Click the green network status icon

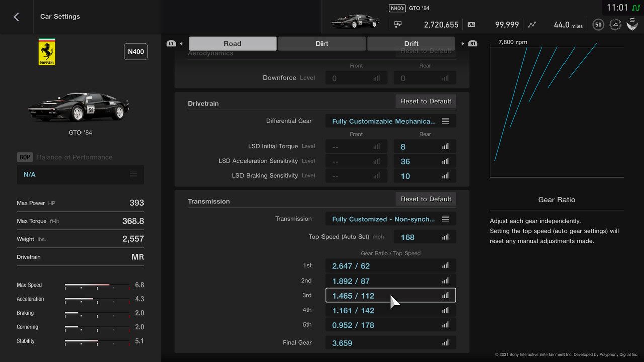point(636,8)
